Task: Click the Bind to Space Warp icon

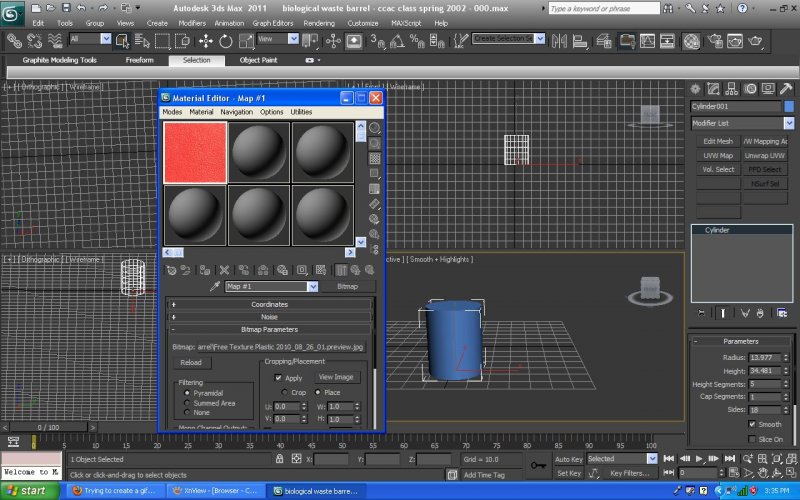Action: [55, 41]
